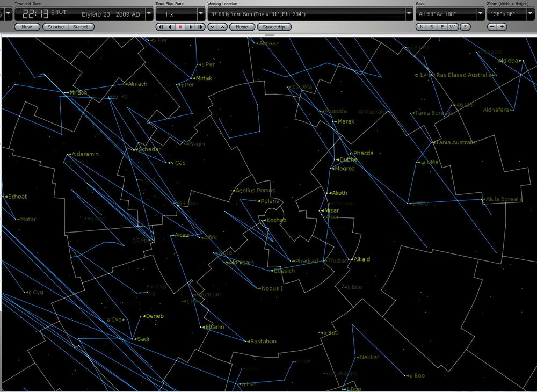Step time backward one increment
537x392 pixels.
pyautogui.click(x=160, y=27)
